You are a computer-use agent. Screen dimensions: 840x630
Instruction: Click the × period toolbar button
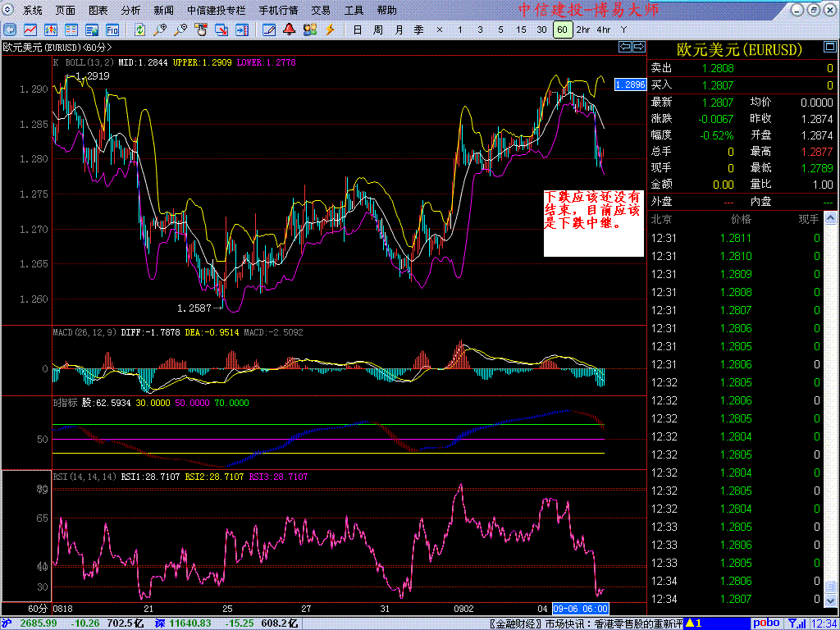pos(440,30)
